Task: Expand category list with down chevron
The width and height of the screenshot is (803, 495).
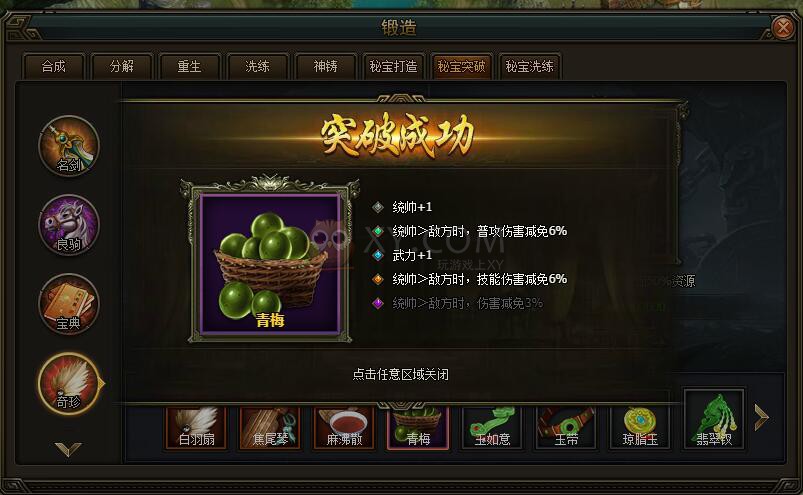Action: (68, 449)
